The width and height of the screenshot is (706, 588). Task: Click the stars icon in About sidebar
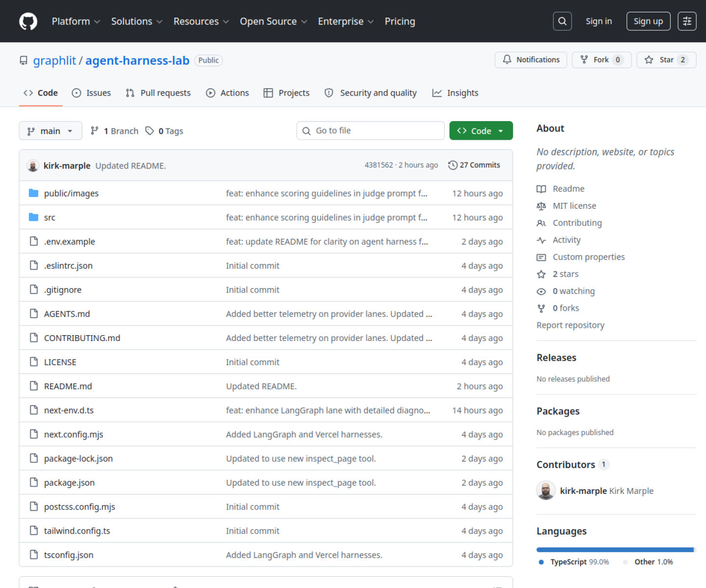click(541, 274)
